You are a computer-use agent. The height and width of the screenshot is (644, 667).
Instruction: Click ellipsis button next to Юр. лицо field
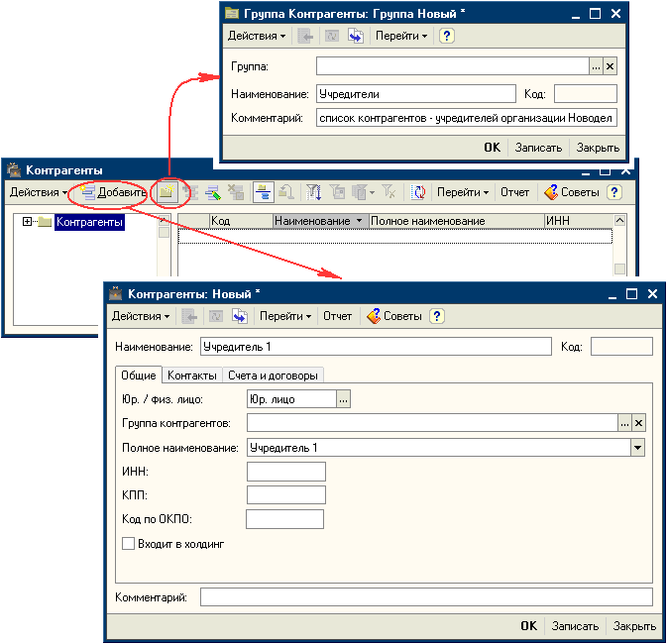(343, 399)
